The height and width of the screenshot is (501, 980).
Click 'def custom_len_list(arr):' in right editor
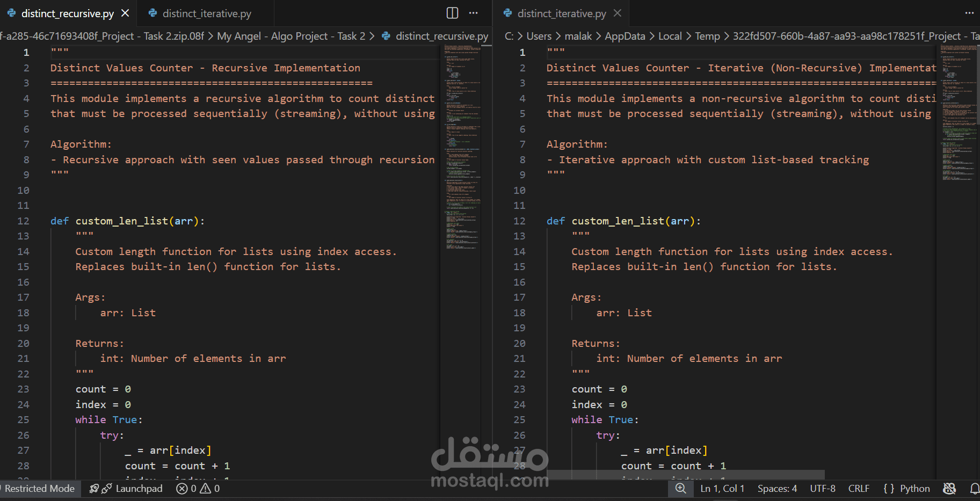coord(623,221)
